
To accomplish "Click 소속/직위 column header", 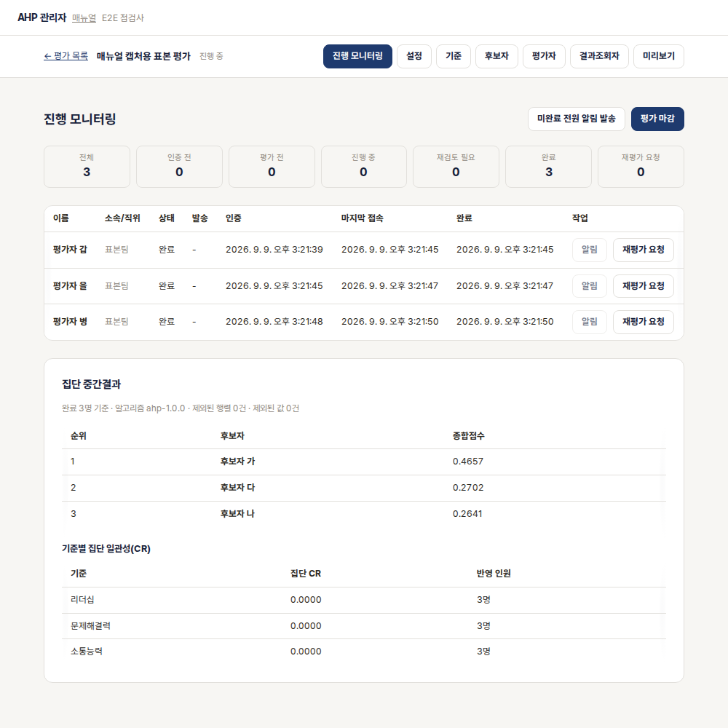I will pos(122,218).
